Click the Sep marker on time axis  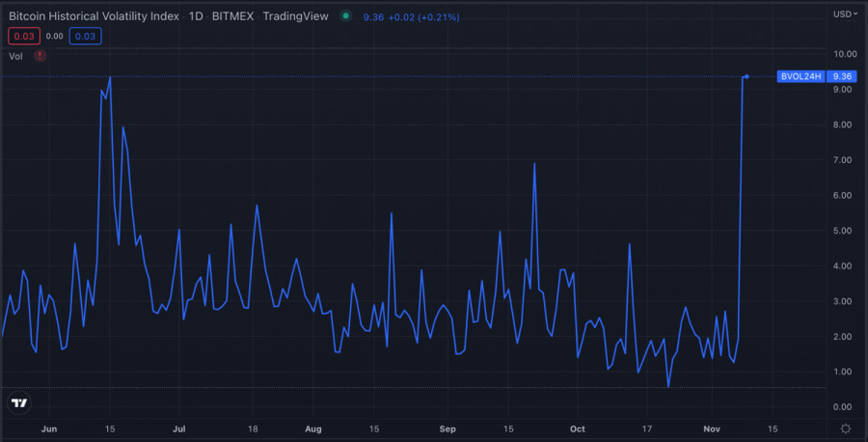[447, 427]
